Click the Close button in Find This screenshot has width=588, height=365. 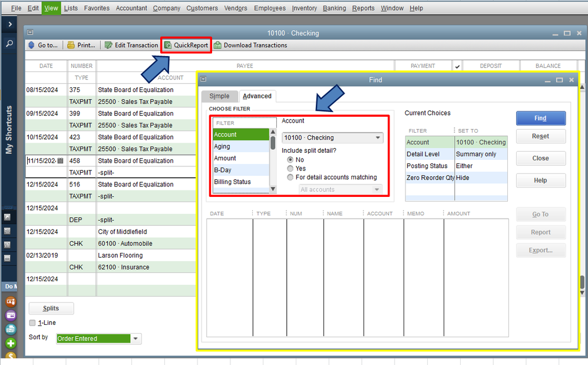(x=541, y=158)
